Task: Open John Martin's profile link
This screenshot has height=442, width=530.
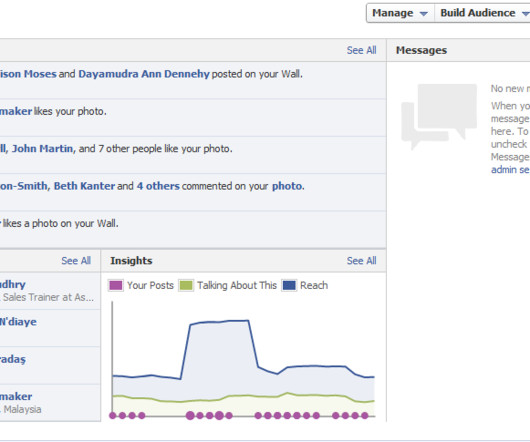Action: point(42,149)
